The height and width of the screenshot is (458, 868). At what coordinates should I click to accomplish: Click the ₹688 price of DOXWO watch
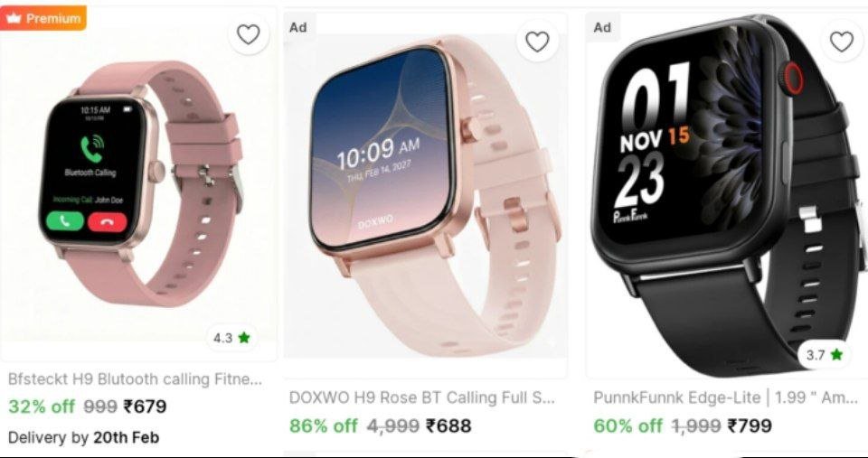[x=448, y=425]
